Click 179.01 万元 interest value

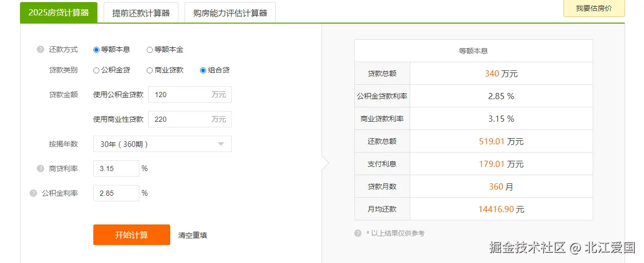tap(501, 164)
